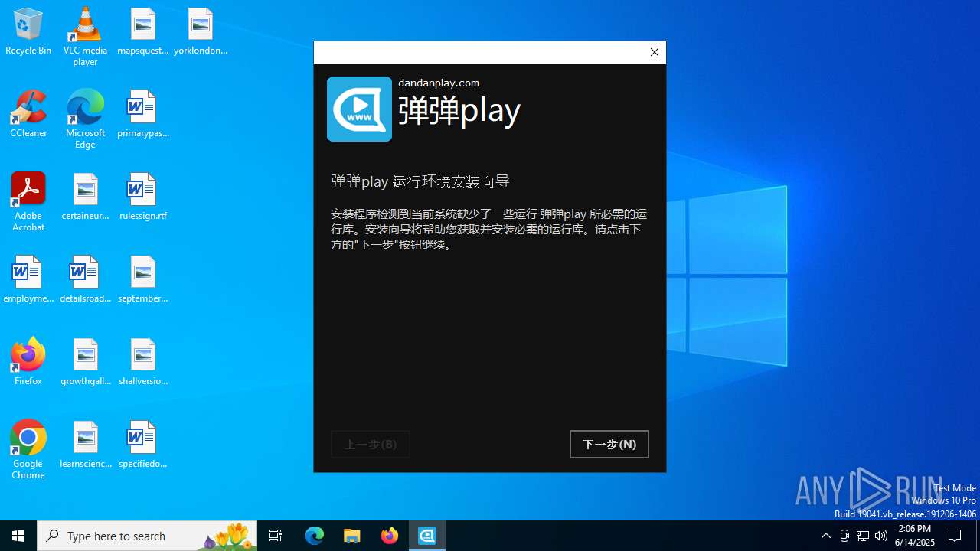Select the employme Word document icon
Screen dimensions: 980x551
coord(28,280)
